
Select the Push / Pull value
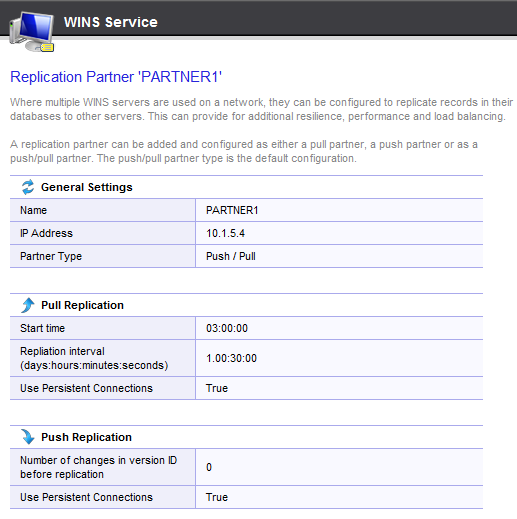(x=231, y=256)
